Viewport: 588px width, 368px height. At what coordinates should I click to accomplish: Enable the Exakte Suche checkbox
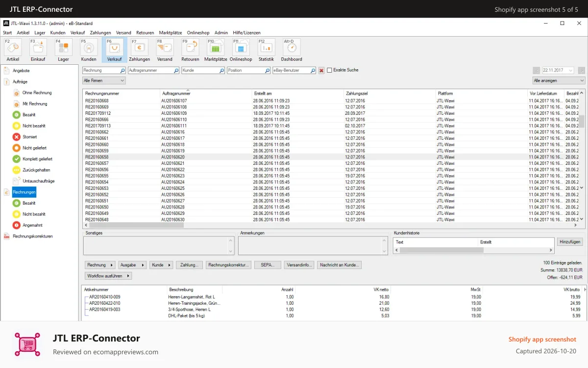(x=329, y=70)
